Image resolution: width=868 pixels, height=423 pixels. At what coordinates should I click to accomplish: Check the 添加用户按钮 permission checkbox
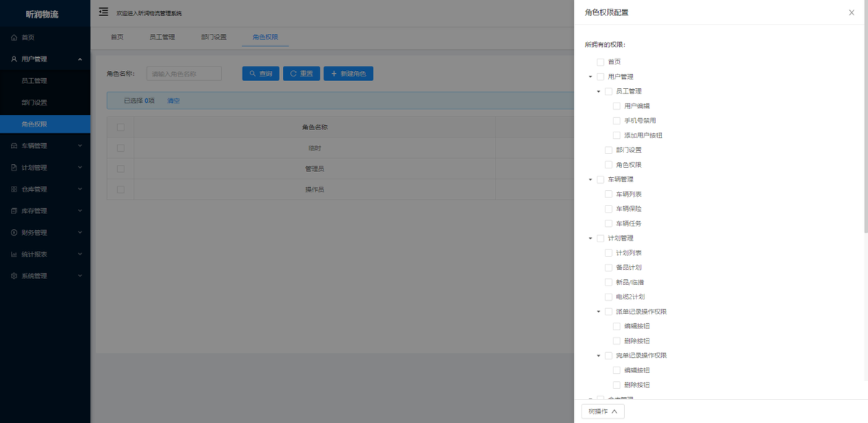tap(616, 135)
